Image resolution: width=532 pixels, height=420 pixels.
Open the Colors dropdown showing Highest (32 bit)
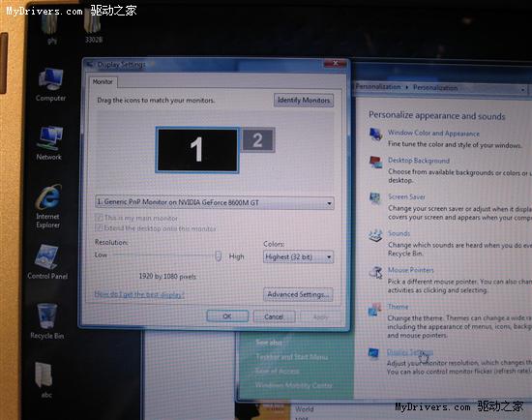click(x=298, y=256)
